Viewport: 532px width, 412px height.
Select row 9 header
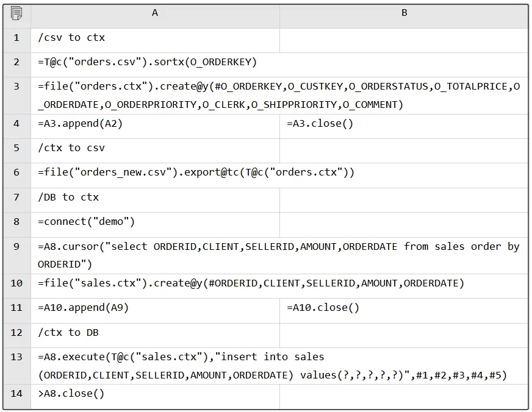16,247
